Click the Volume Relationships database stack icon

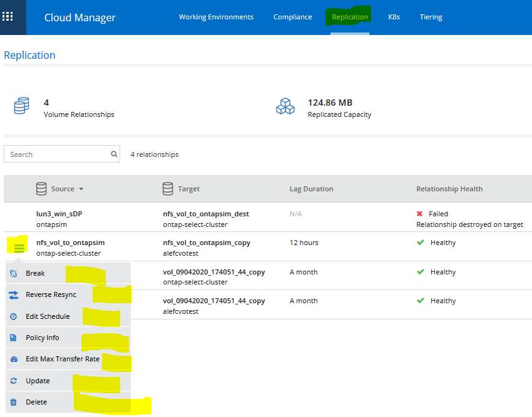21,106
